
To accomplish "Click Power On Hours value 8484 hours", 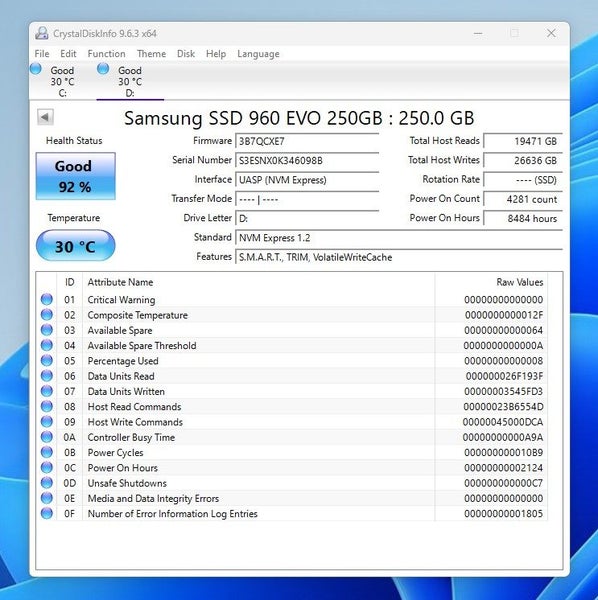I will pyautogui.click(x=523, y=218).
